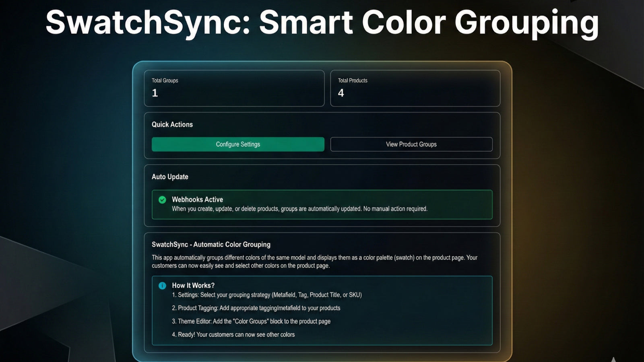Select step 4 Ready message
The height and width of the screenshot is (362, 644).
coord(233,335)
